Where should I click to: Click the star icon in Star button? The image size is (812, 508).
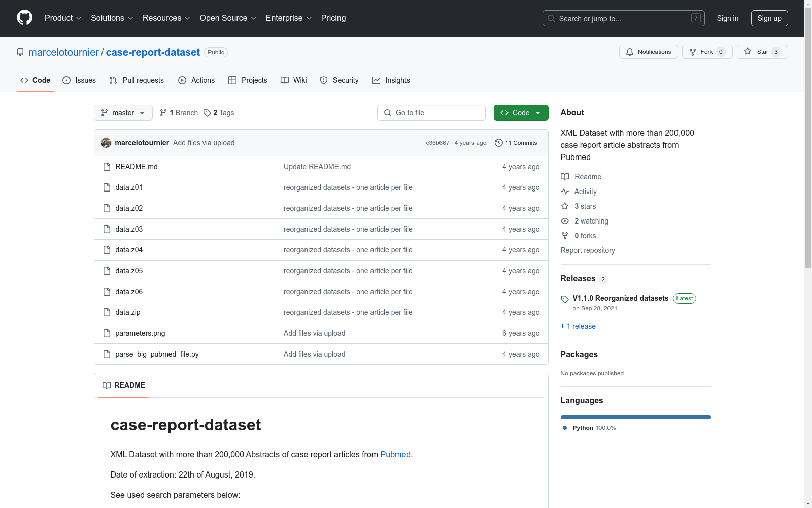pos(748,51)
